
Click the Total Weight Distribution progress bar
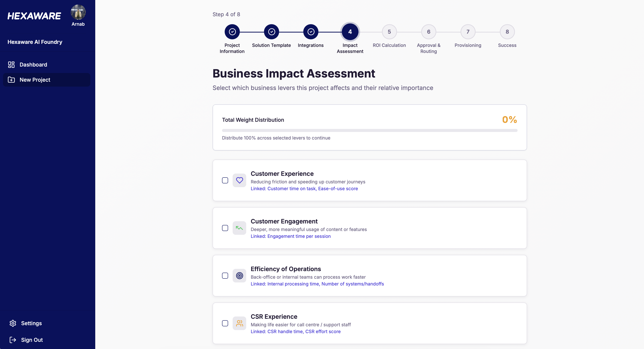tap(369, 130)
